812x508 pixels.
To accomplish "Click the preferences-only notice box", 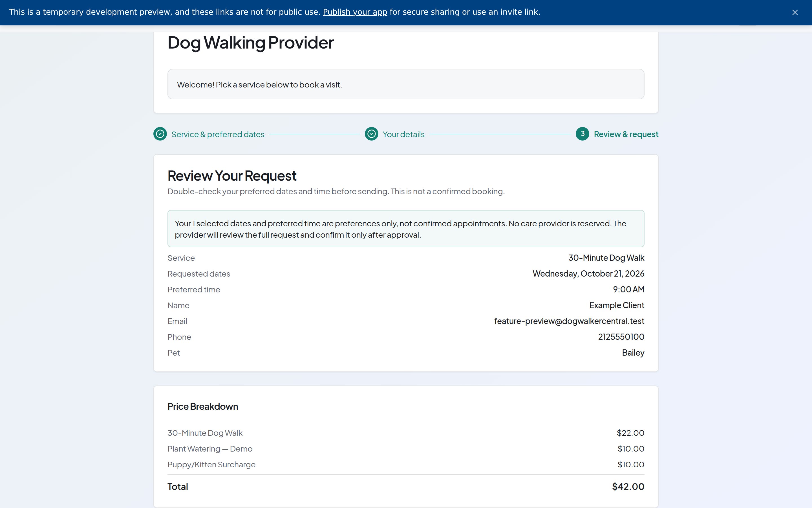I will pyautogui.click(x=406, y=229).
